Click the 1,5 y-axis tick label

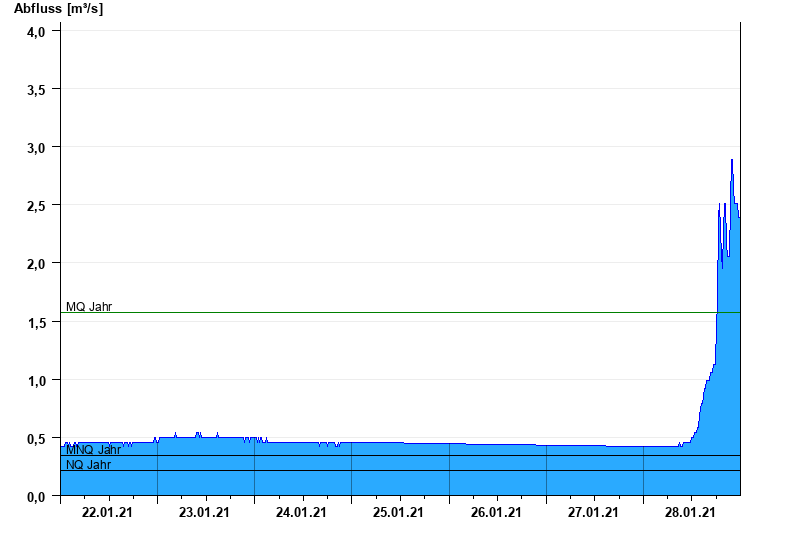click(x=37, y=322)
